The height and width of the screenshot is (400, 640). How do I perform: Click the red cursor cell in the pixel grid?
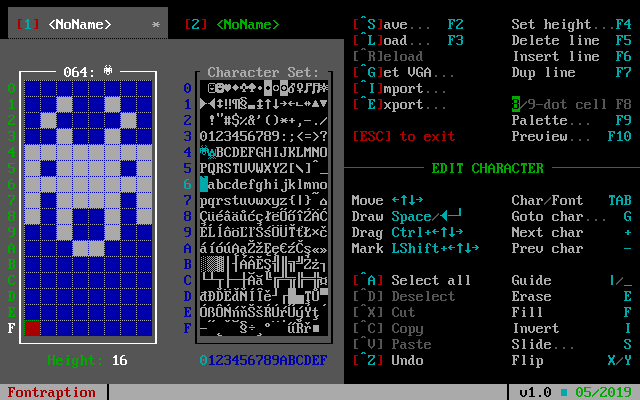(x=32, y=328)
